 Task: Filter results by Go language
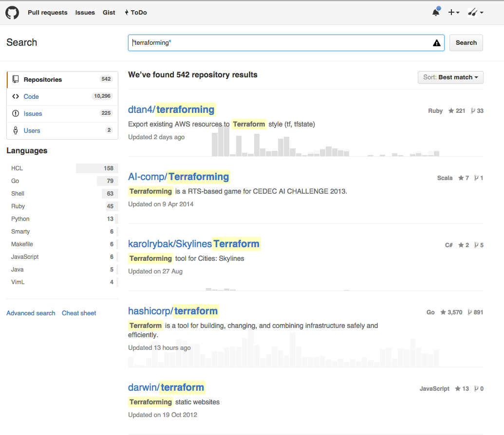point(62,181)
